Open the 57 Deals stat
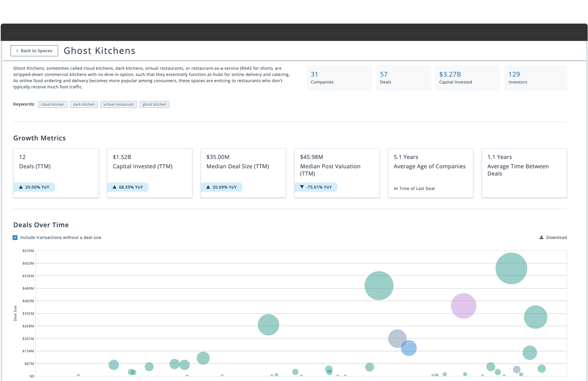Screen dimensions: 588x381 click(403, 78)
